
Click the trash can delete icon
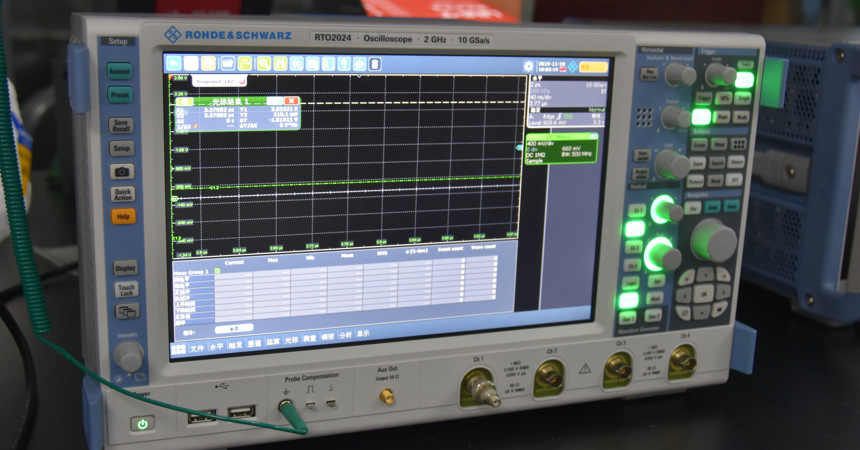pyautogui.click(x=376, y=64)
